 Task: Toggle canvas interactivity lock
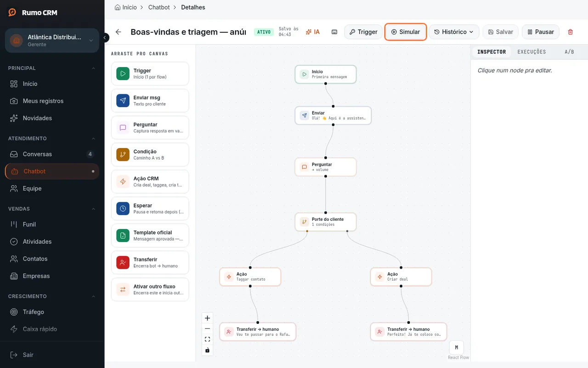(x=207, y=350)
